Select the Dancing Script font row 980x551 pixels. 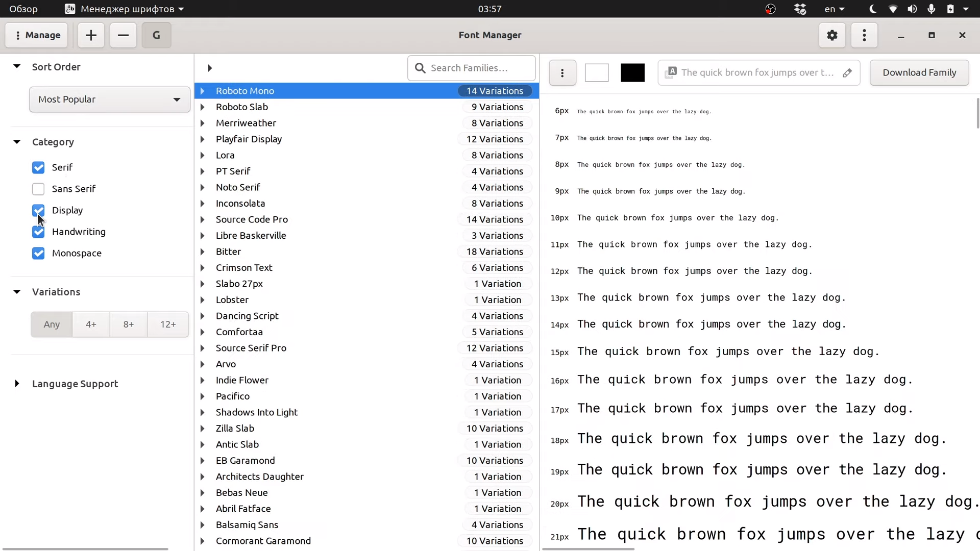(x=366, y=316)
